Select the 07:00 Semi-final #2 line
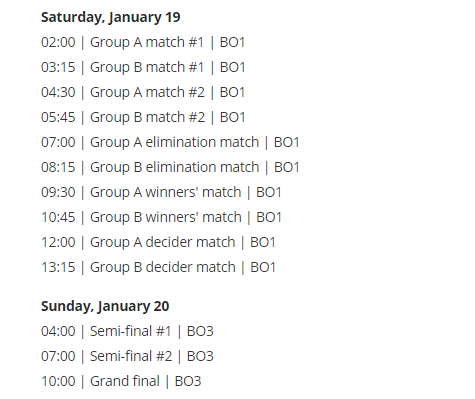 pyautogui.click(x=127, y=356)
